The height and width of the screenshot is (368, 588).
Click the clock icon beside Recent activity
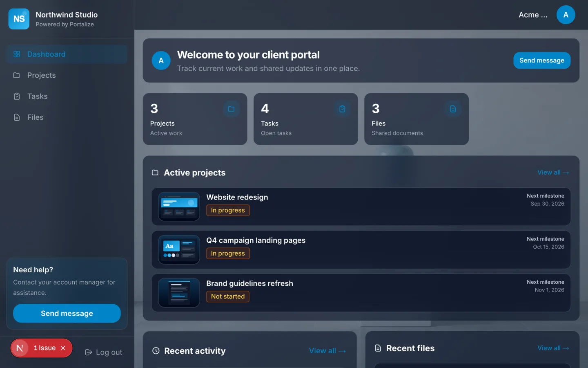click(x=156, y=351)
